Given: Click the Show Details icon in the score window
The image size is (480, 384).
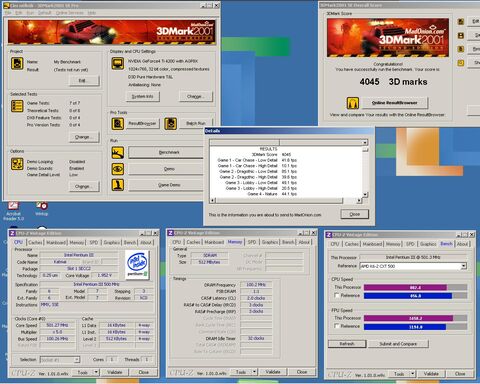Looking at the screenshot, I should point(461,63).
